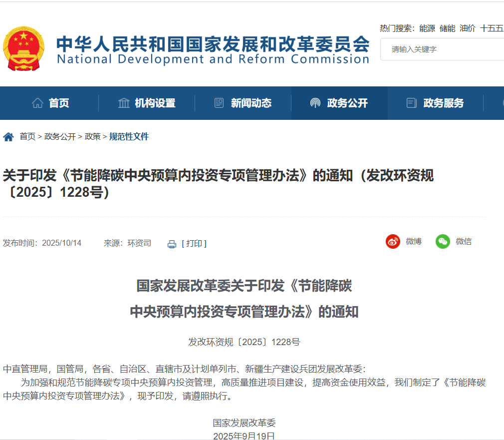The image size is (504, 440).
Task: Click the national emblem logo
Action: (23, 48)
